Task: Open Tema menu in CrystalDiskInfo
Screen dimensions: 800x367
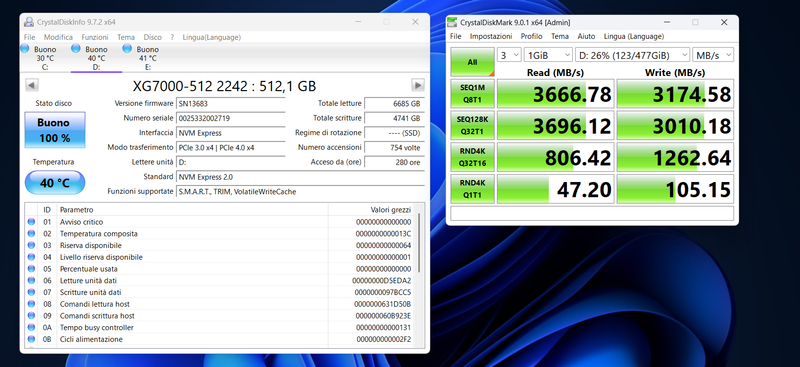Action: (x=126, y=37)
